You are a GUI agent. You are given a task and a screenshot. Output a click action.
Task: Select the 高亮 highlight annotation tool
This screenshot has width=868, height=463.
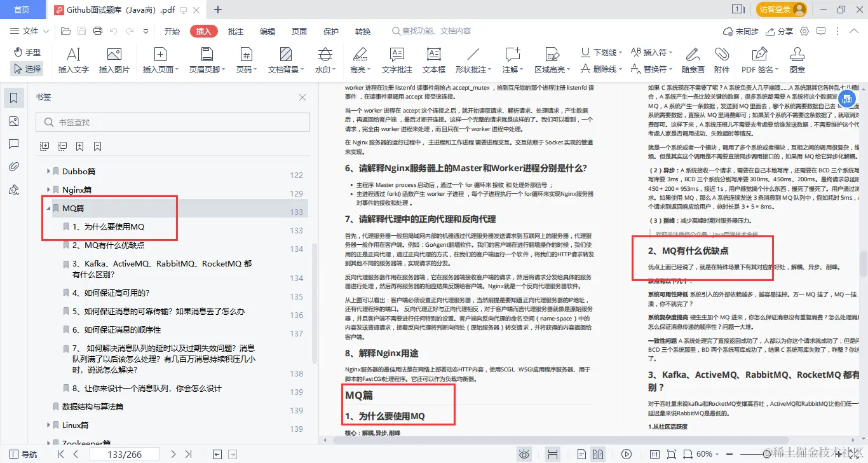click(x=358, y=60)
